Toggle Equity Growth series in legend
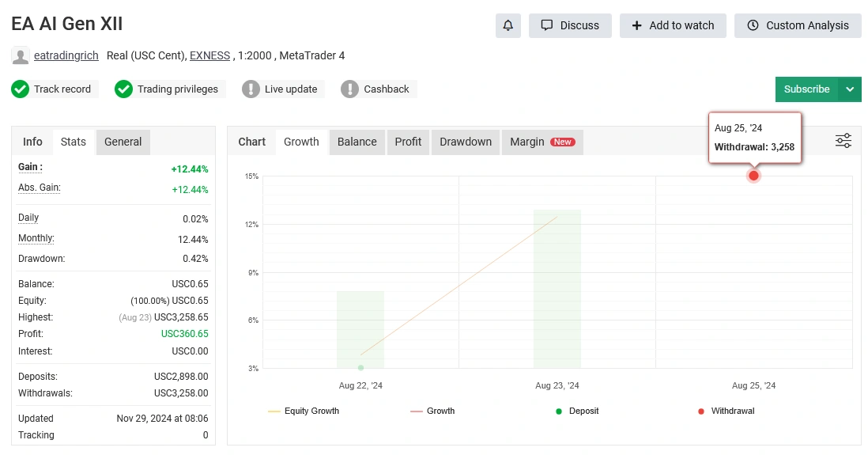868x455 pixels. coord(304,411)
